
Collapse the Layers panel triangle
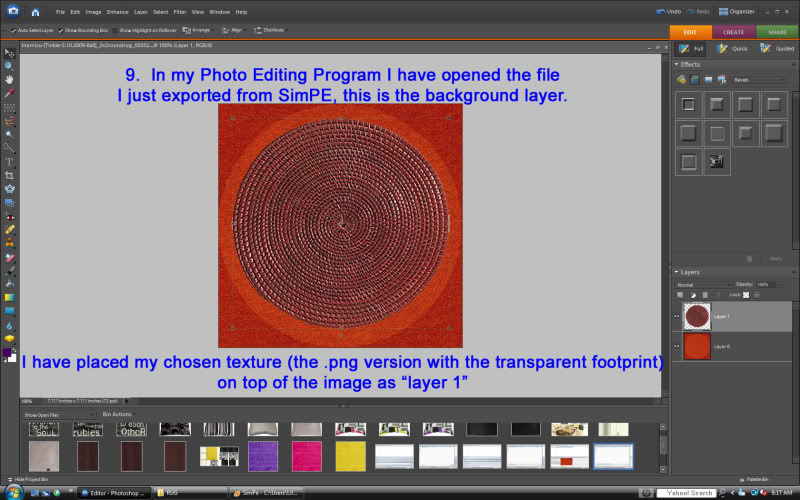point(677,272)
